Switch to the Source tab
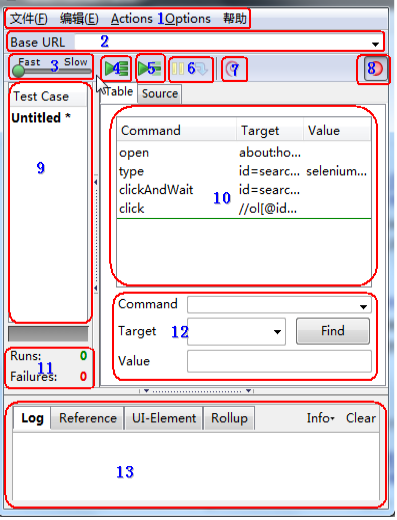Image resolution: width=397 pixels, height=520 pixels. [160, 94]
